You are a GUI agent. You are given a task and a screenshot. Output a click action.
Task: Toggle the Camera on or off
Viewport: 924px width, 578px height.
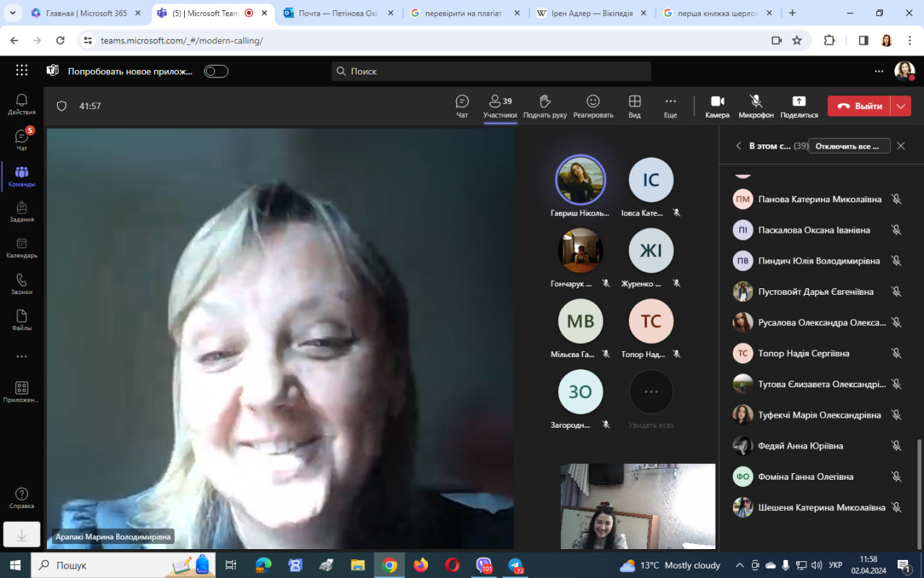(x=717, y=105)
